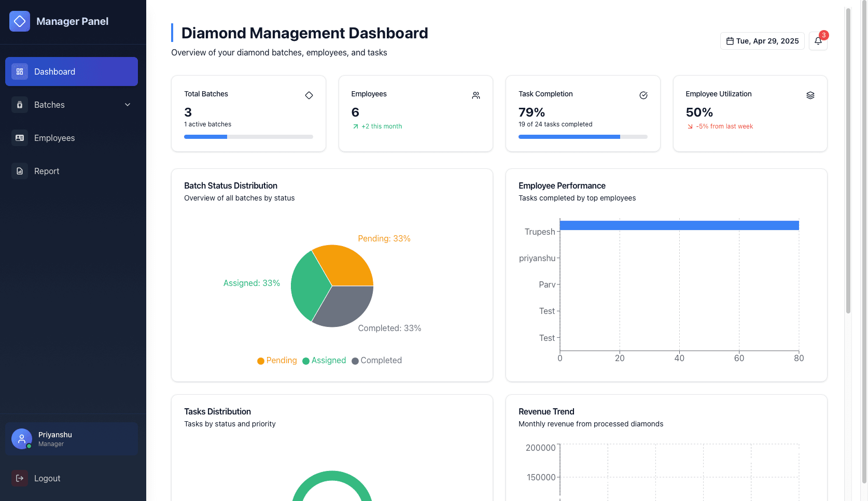Click the Report document icon
Viewport: 868px width, 501px height.
(x=20, y=171)
